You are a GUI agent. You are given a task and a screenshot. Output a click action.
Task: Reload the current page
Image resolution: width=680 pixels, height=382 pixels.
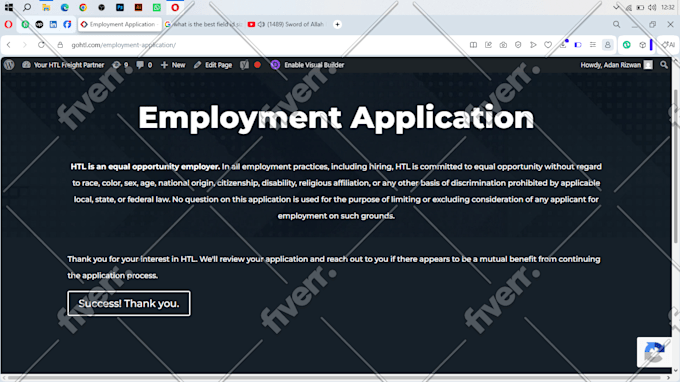41,45
